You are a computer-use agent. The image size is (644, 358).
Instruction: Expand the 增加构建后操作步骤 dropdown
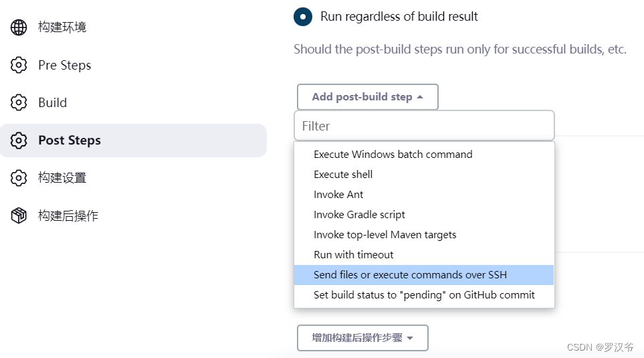coord(362,338)
